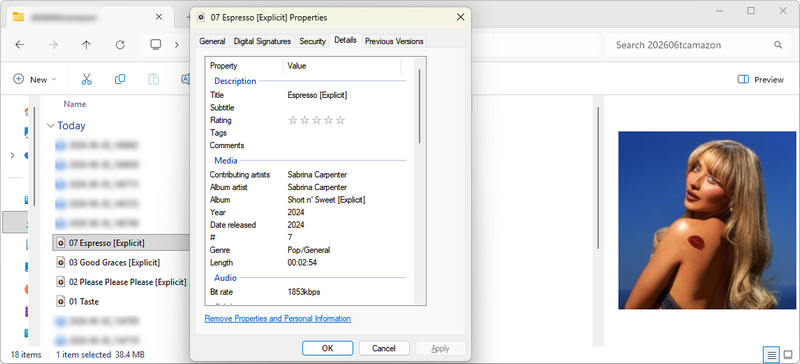
Task: Click the Paste clipboard icon
Action: (154, 79)
